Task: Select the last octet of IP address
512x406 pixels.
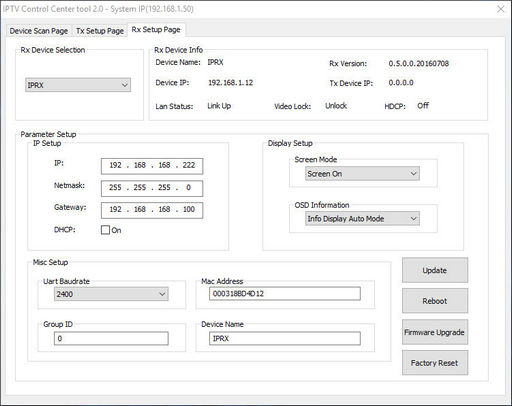Action: pyautogui.click(x=189, y=165)
